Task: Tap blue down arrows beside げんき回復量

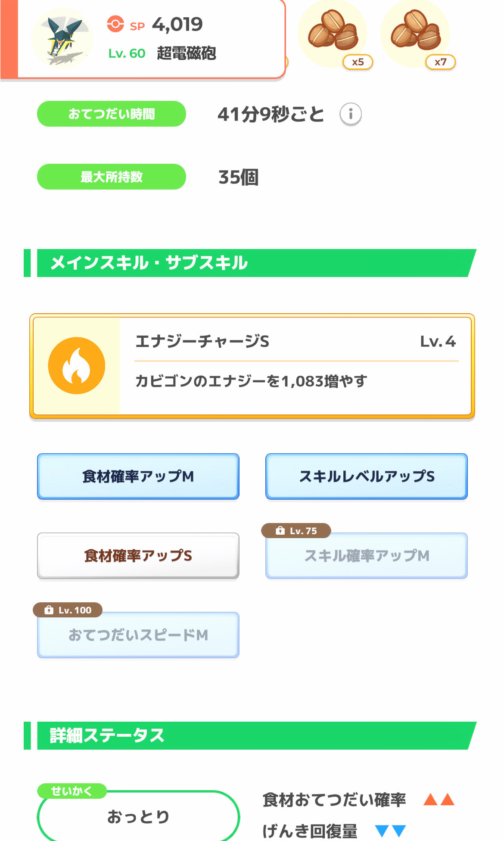Action: (391, 831)
